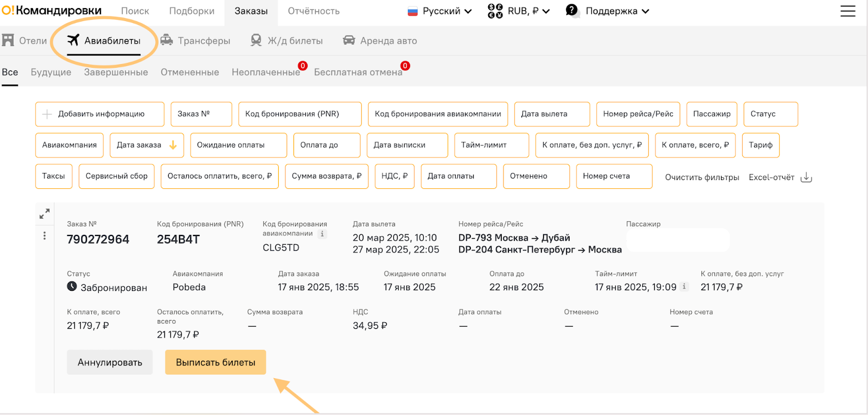
Task: Click the Код бронирования авиакомпании filter
Action: point(438,114)
